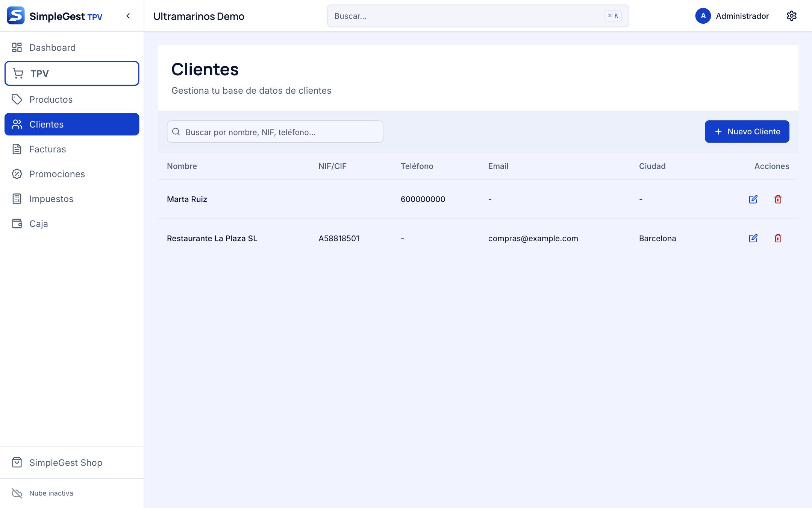
Task: Open the Dashboard section
Action: click(72, 47)
